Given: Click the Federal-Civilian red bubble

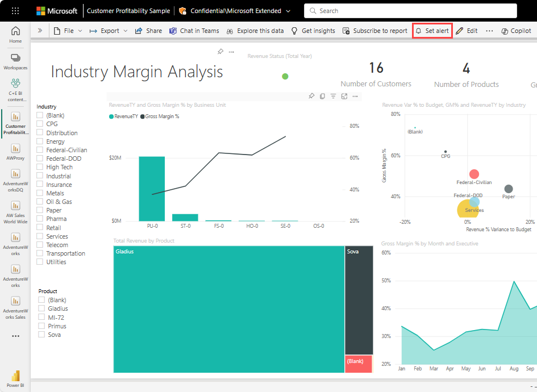Looking at the screenshot, I should [x=474, y=174].
